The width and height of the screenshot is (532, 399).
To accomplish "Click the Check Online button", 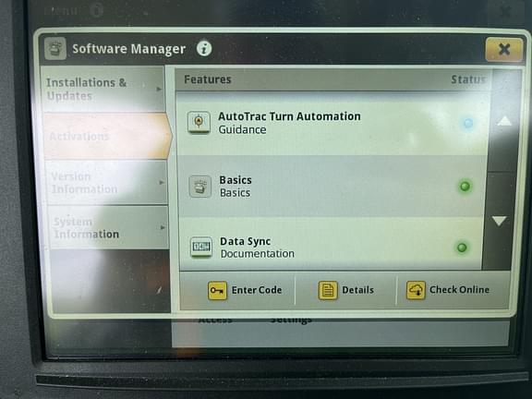I will tap(453, 290).
